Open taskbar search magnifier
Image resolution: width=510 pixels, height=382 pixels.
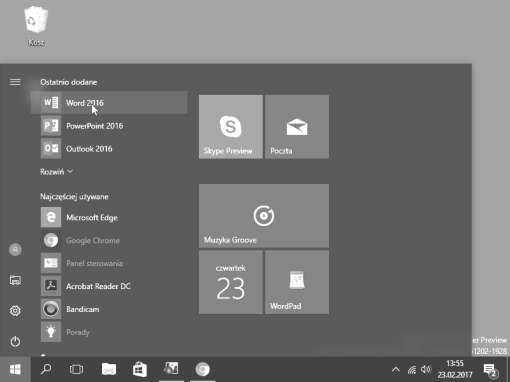(x=46, y=369)
